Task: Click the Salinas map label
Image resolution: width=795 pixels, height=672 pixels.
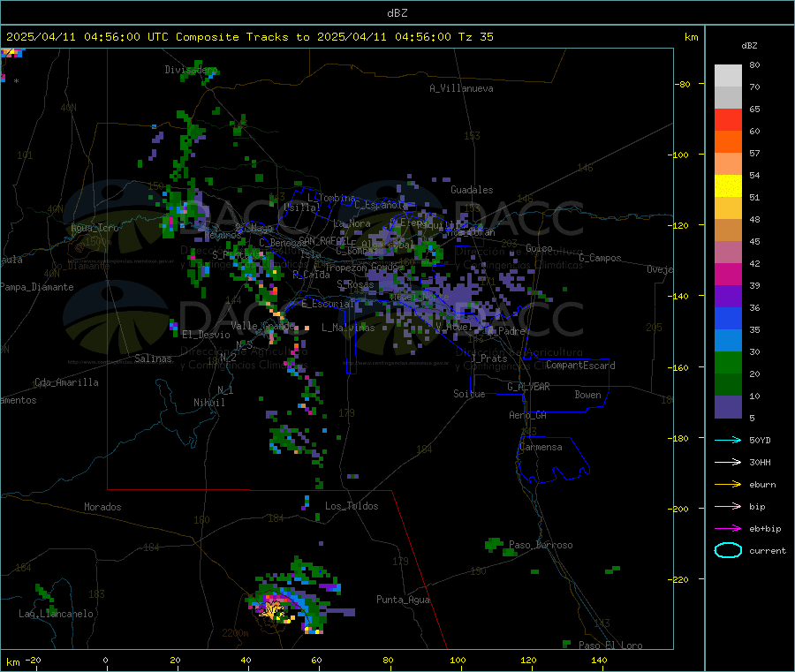Action: click(153, 359)
